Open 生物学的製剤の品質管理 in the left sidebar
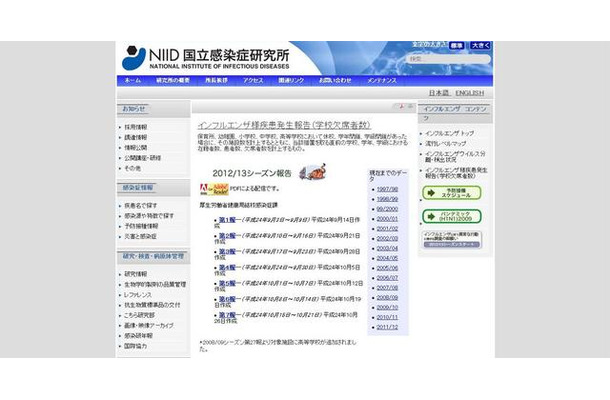Screen dimensions: 610x400 pyautogui.click(x=155, y=284)
